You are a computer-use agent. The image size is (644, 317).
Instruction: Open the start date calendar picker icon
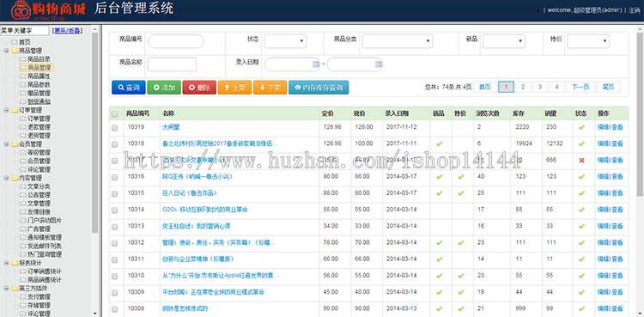click(x=315, y=64)
